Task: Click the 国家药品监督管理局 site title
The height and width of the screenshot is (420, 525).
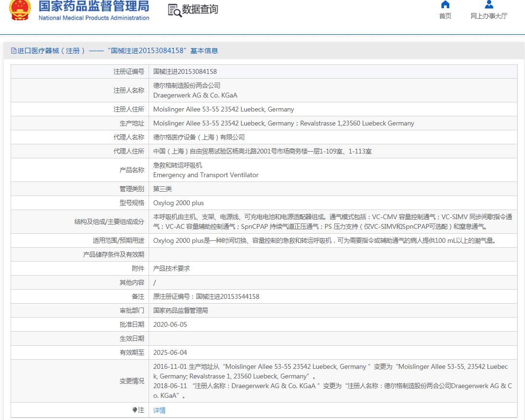Action: tap(94, 6)
